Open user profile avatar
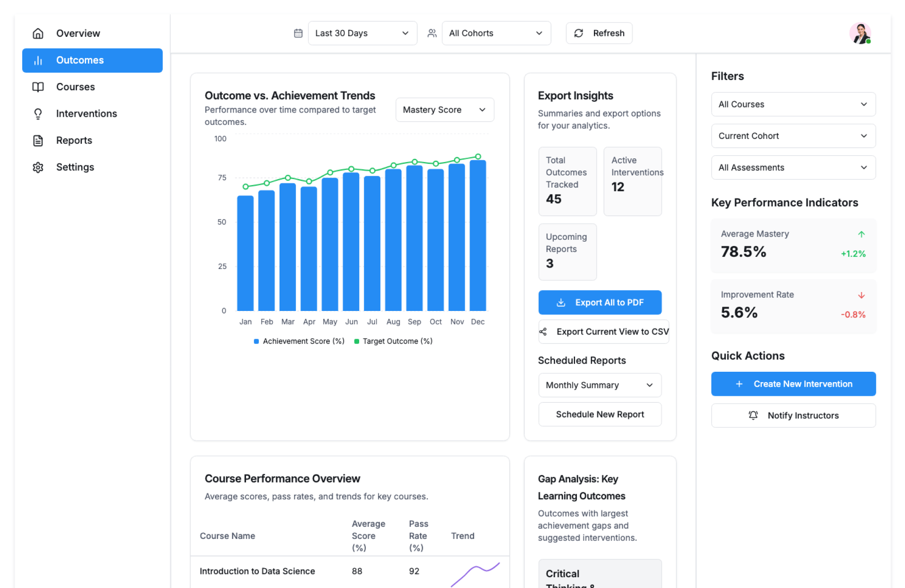 point(860,33)
